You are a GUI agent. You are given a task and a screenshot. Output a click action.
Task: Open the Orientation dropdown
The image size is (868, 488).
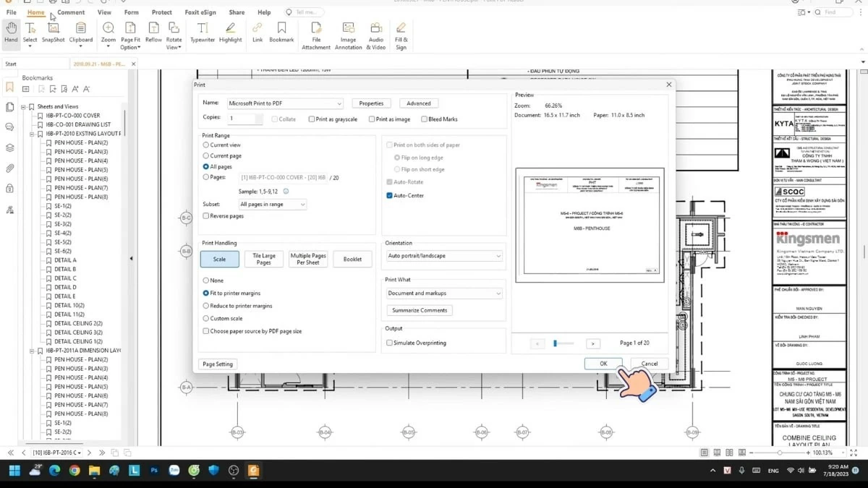[498, 255]
